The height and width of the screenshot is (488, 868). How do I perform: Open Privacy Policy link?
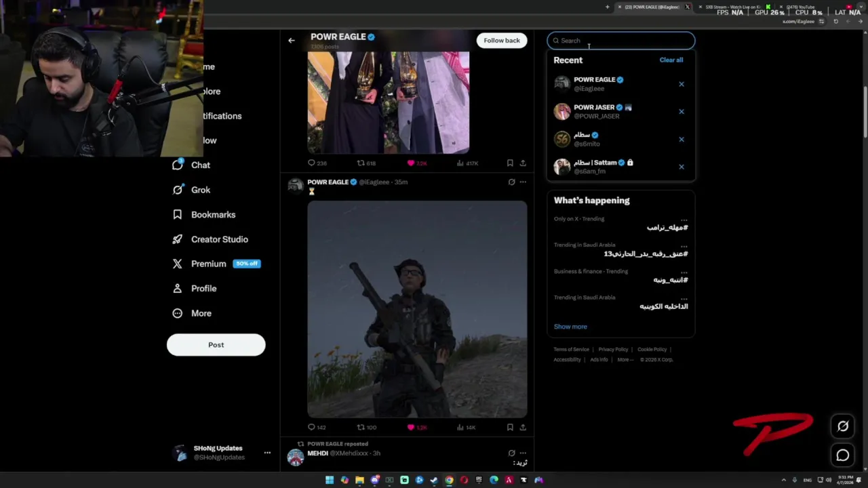[613, 349]
